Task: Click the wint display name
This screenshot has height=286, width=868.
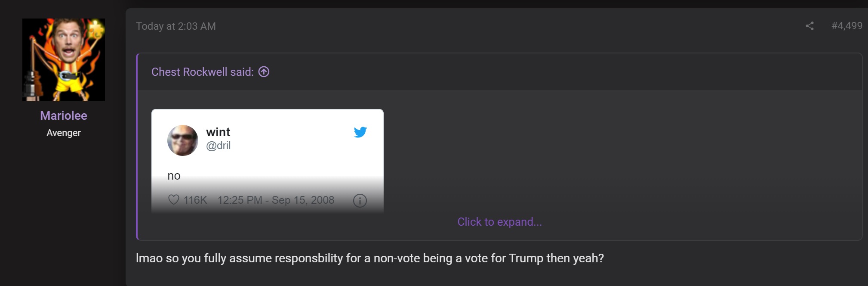Action: tap(218, 132)
